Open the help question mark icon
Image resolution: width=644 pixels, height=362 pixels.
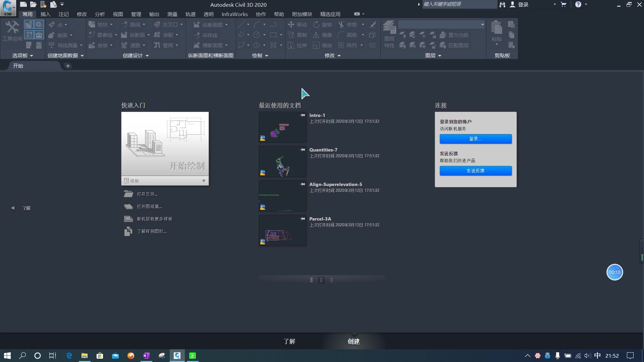[578, 4]
